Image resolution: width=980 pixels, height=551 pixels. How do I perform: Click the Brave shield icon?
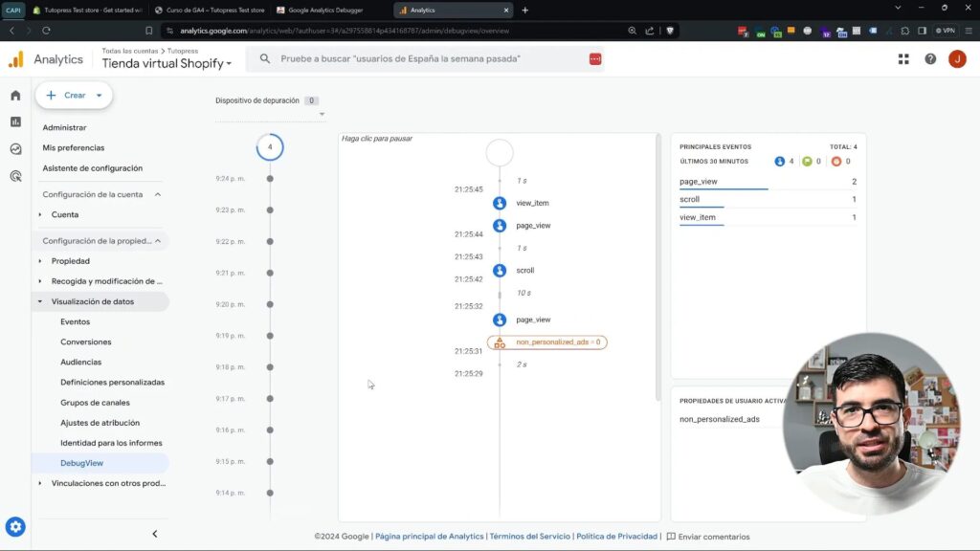pos(670,30)
